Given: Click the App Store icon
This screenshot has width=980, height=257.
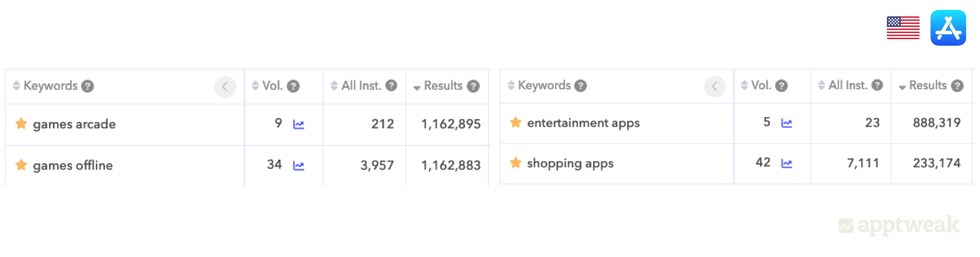Looking at the screenshot, I should pos(948,28).
